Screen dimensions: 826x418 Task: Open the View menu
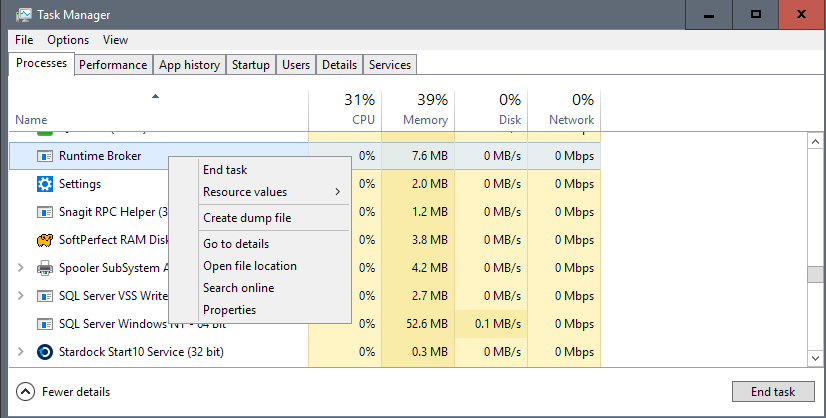(115, 40)
